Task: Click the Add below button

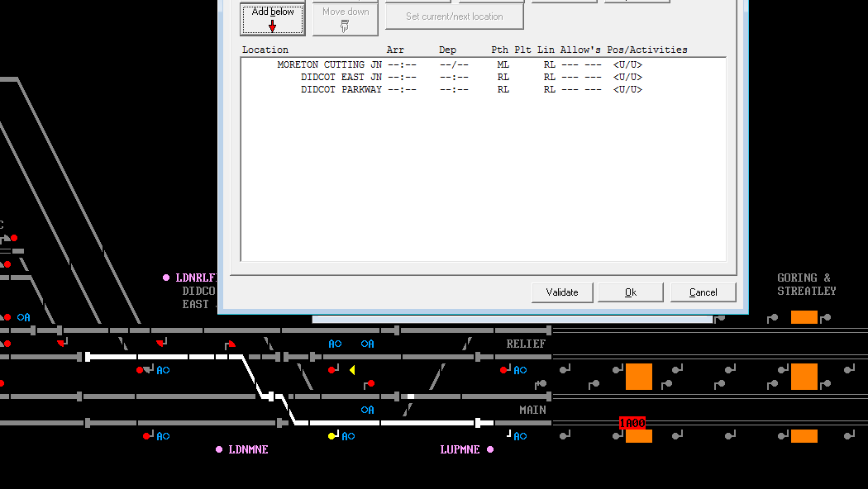Action: 273,19
